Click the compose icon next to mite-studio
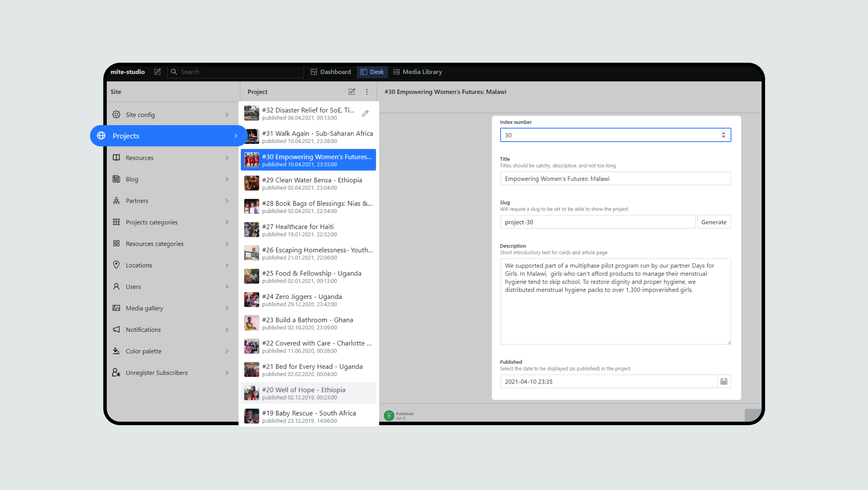868x490 pixels. click(157, 72)
